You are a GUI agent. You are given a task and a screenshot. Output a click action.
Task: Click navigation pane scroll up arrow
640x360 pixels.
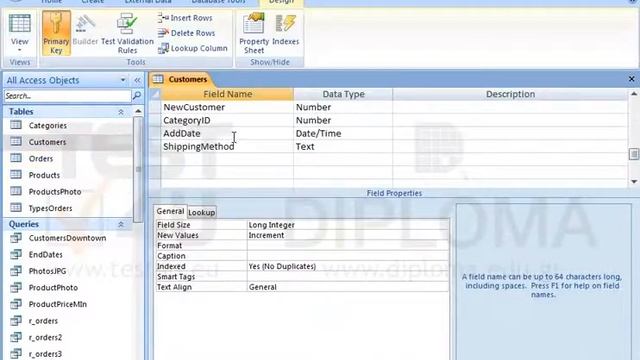coord(138,111)
